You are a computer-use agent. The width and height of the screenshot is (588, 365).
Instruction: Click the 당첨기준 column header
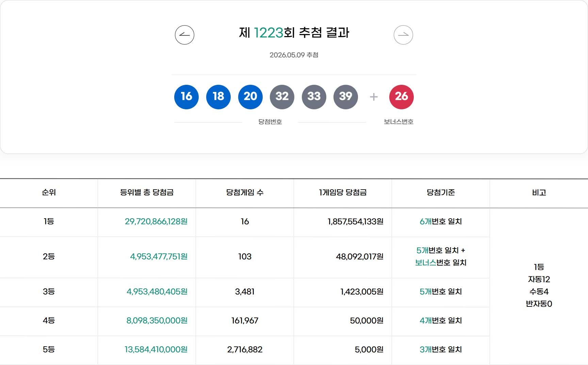pos(441,192)
